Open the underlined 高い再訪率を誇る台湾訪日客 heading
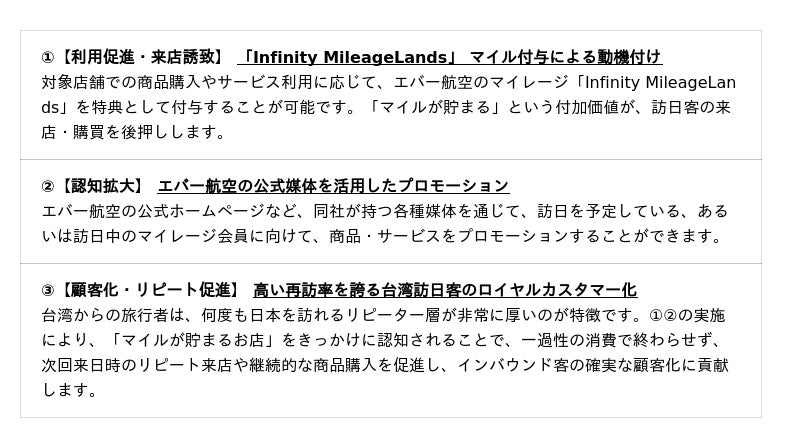800x448 pixels. 445,290
